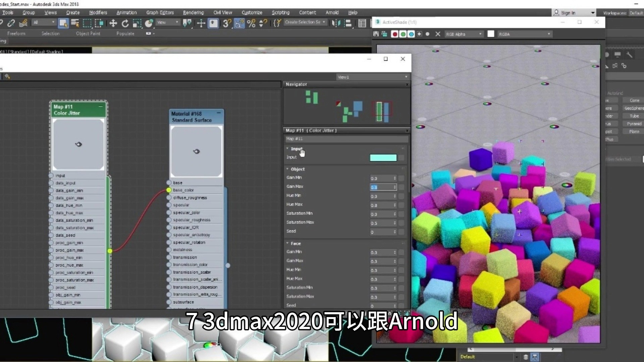Toggle Window/Crossing selection icon
The height and width of the screenshot is (362, 644).
pyautogui.click(x=99, y=23)
